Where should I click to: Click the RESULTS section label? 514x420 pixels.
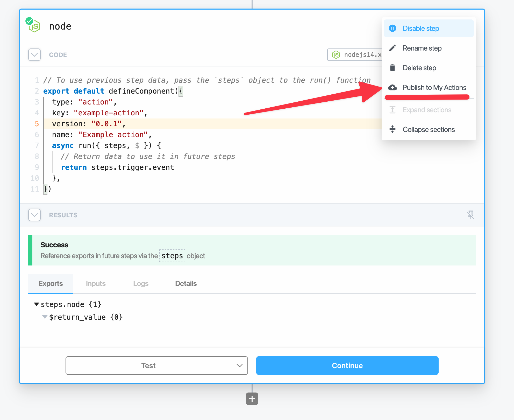pos(63,215)
